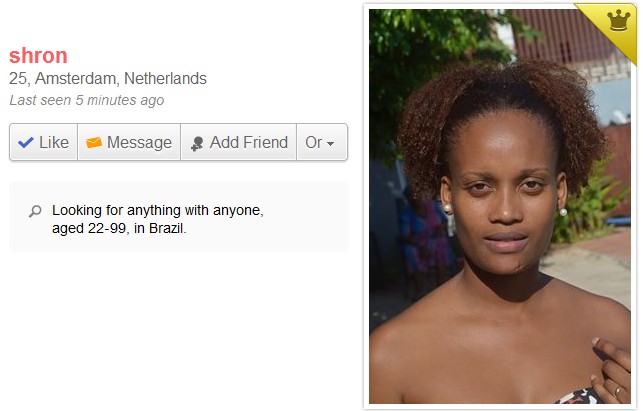Click the aged 22-99, in Brazil line
The image size is (643, 411).
click(x=119, y=228)
